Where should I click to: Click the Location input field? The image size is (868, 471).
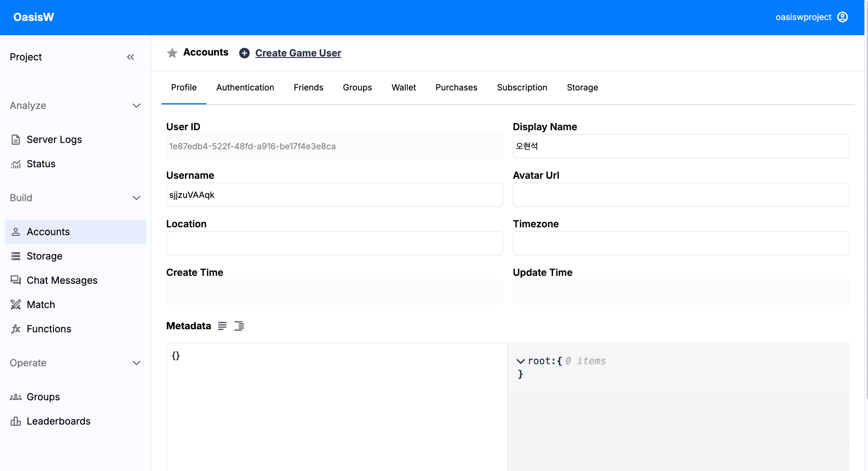tap(334, 243)
